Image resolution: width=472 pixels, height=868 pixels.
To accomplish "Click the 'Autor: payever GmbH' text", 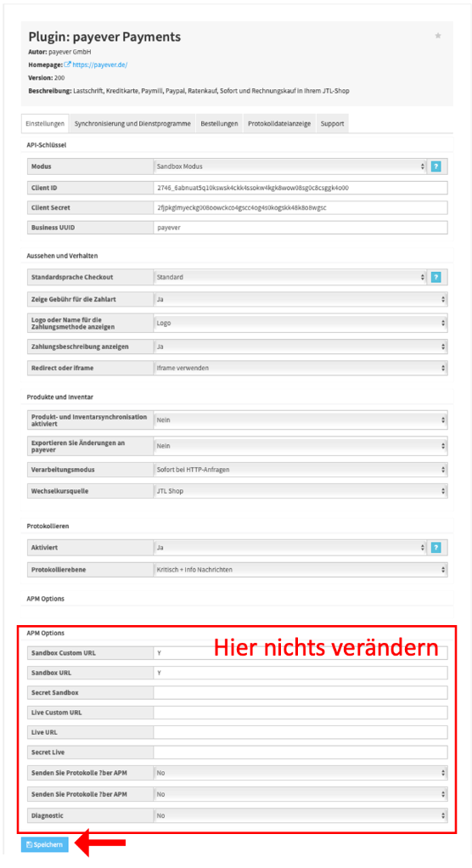I will tap(59, 52).
